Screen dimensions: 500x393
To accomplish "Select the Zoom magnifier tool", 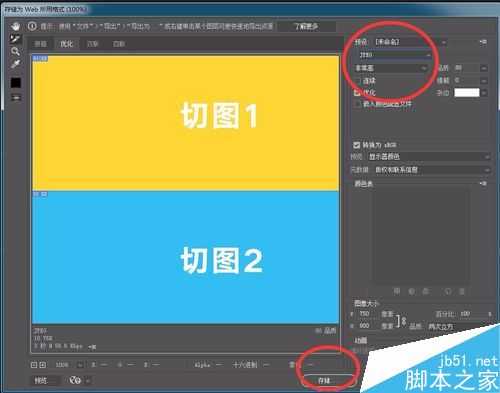I will click(15, 51).
